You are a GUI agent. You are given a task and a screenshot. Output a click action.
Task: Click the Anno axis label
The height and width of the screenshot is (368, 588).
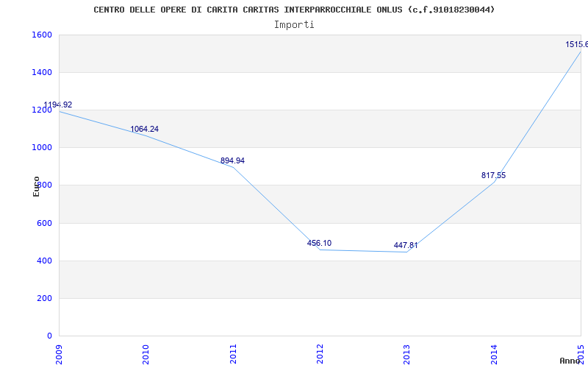[x=570, y=361]
